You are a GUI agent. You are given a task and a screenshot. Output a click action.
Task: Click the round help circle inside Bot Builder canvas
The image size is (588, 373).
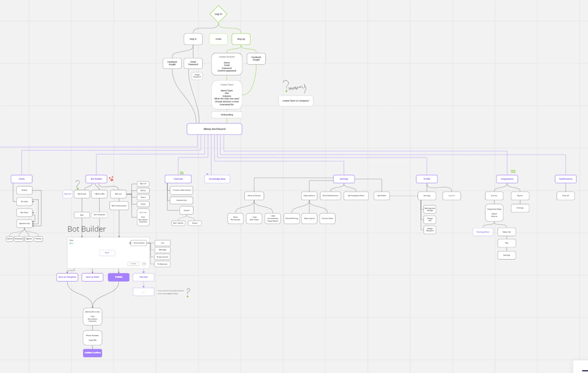tap(144, 264)
